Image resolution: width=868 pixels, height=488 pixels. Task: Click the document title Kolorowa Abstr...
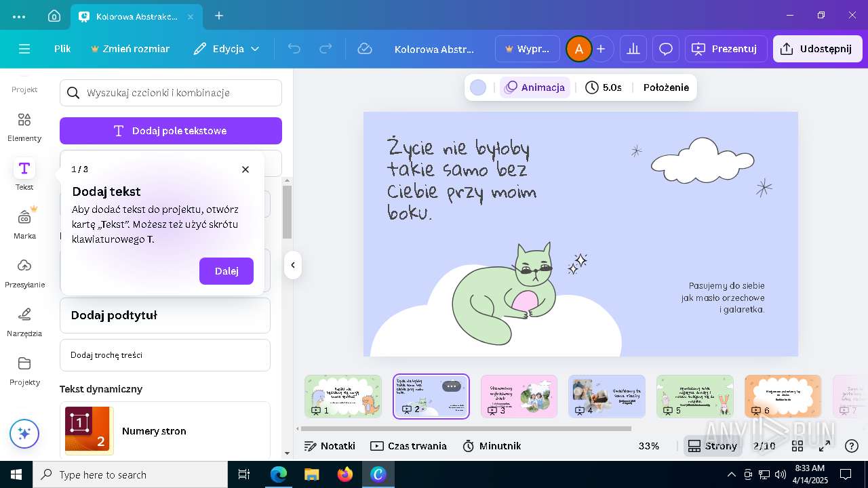click(x=434, y=49)
